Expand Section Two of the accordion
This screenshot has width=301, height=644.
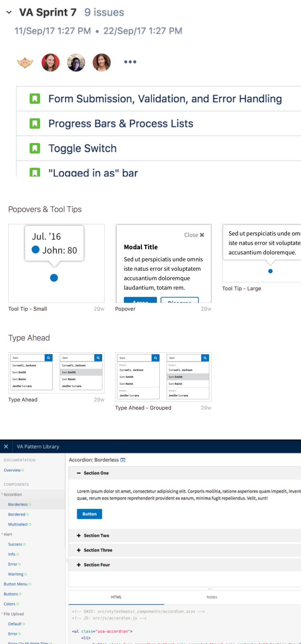click(96, 535)
